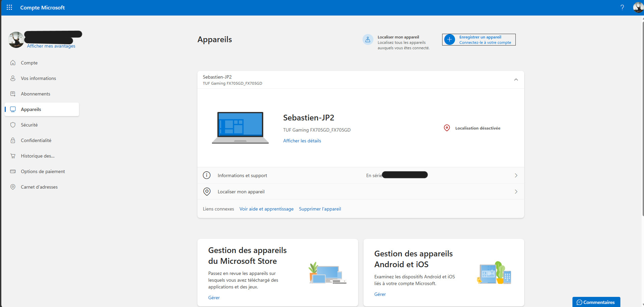
Task: Click the Localiser mon appareil header icon
Action: click(368, 39)
